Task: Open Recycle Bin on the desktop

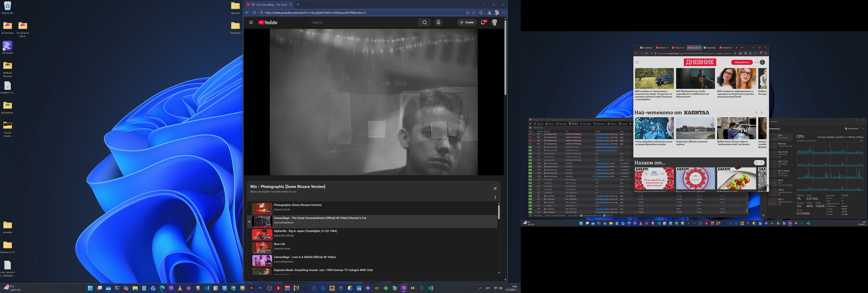Action: tap(7, 8)
